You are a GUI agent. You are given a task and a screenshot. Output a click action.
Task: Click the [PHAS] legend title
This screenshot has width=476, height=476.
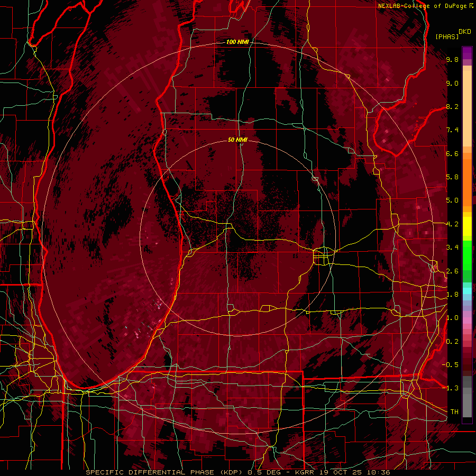click(447, 36)
